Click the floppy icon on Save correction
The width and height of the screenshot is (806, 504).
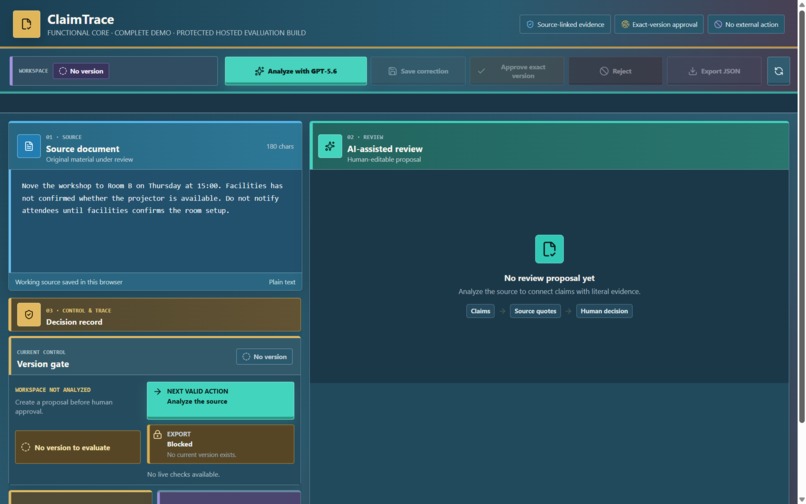[x=392, y=71]
